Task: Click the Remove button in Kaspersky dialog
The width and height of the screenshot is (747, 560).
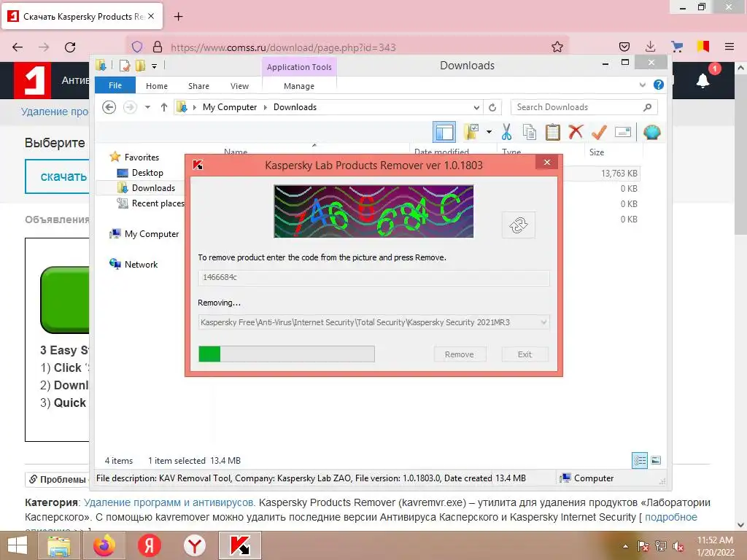Action: (x=460, y=354)
